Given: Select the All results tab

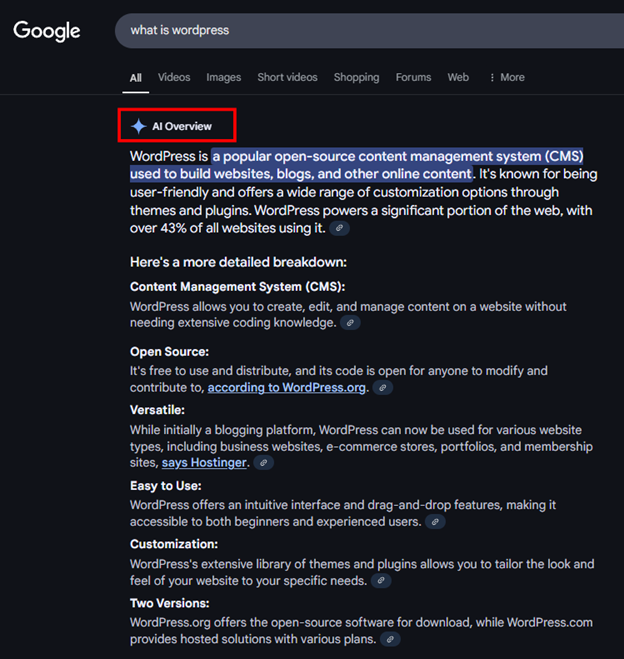Looking at the screenshot, I should click(136, 77).
